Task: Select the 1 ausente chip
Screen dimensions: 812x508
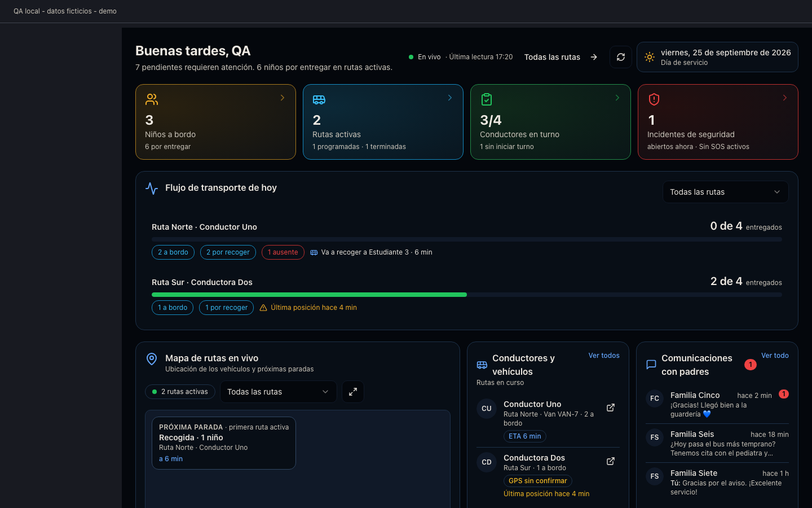Action: [283, 252]
